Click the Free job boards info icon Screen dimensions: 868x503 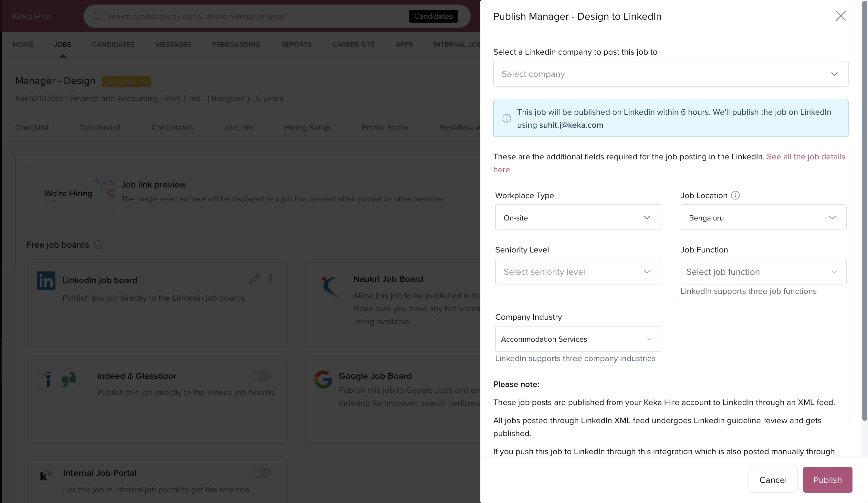click(98, 244)
